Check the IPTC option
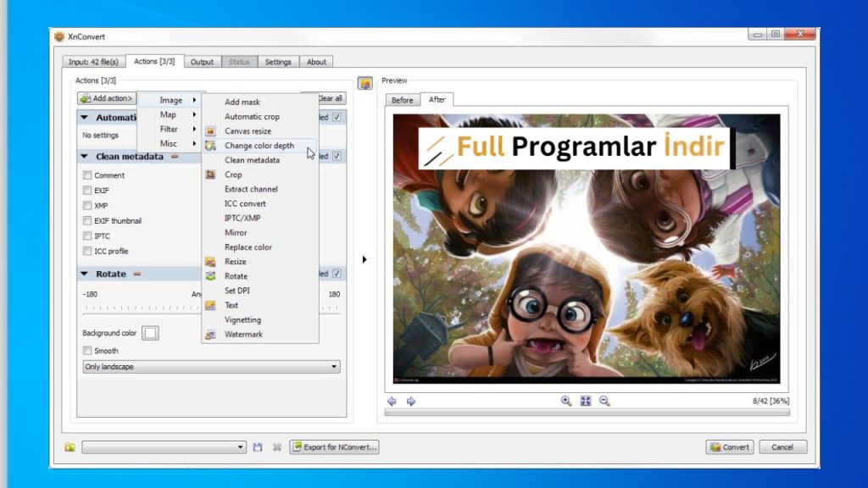This screenshot has height=488, width=868. click(87, 236)
